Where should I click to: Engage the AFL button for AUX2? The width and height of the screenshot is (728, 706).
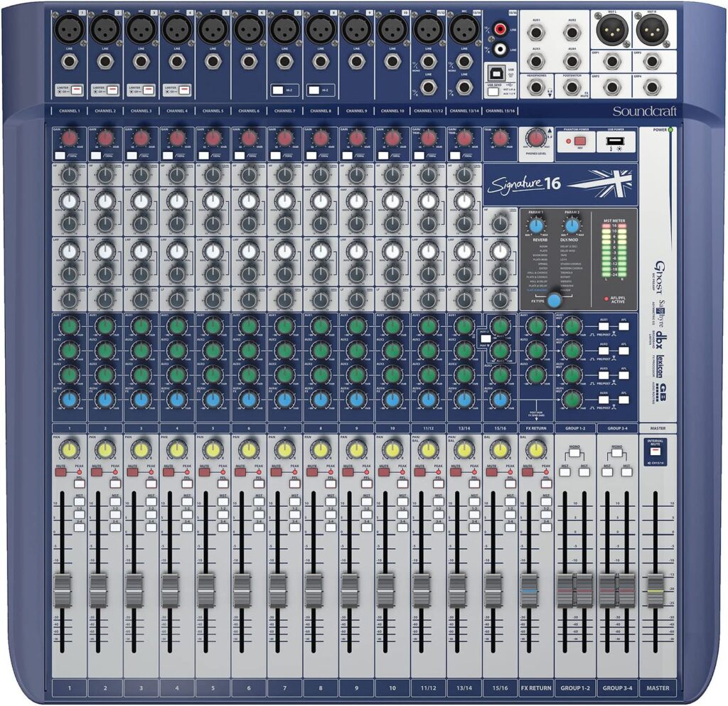point(623,350)
